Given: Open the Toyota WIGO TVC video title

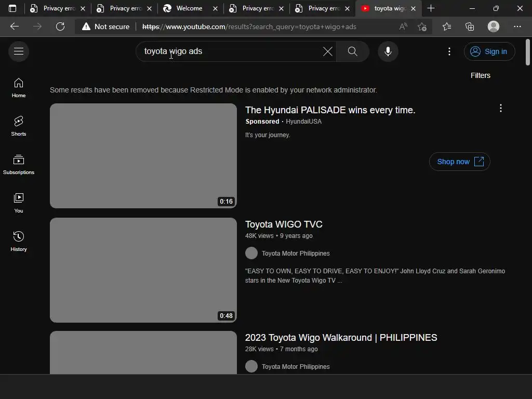Looking at the screenshot, I should pyautogui.click(x=284, y=224).
